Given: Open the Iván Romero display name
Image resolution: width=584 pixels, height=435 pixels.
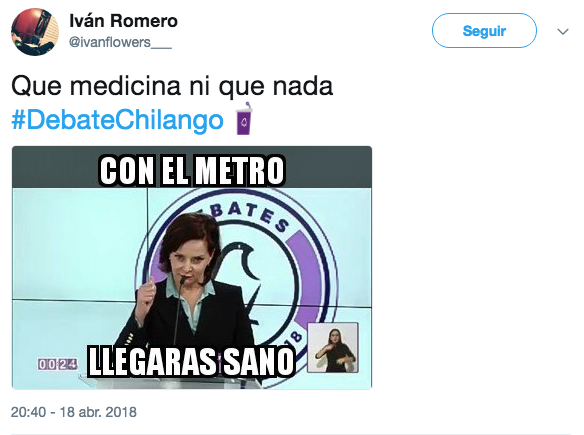Looking at the screenshot, I should [x=123, y=21].
